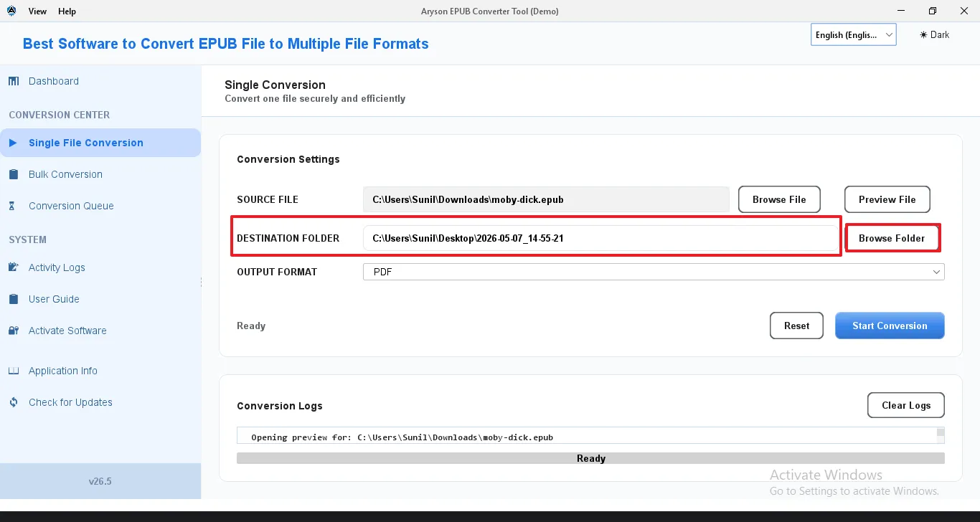Click the 'SOURCE FILE' field label
The height and width of the screenshot is (522, 980).
click(268, 199)
